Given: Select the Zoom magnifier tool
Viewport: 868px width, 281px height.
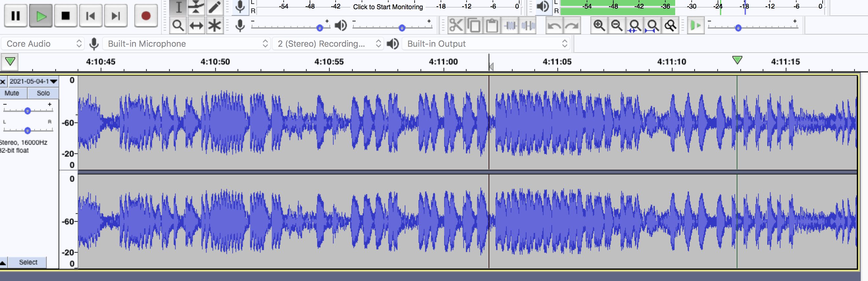Looking at the screenshot, I should (x=178, y=26).
